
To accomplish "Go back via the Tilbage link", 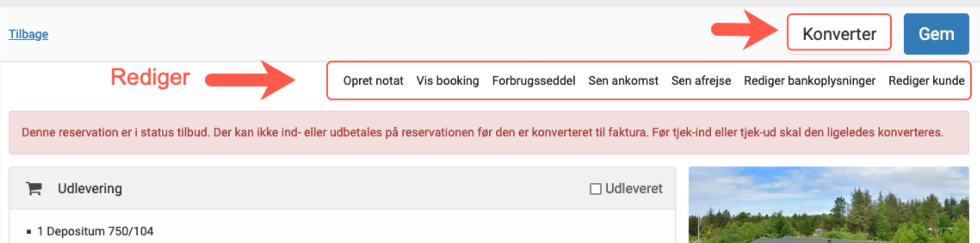I will 29,35.
